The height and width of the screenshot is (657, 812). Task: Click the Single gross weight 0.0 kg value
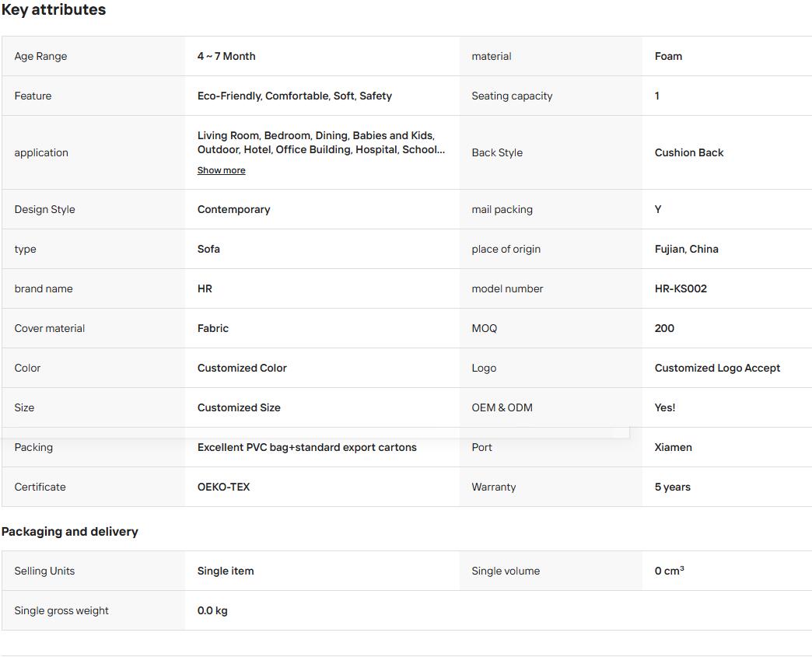point(212,610)
